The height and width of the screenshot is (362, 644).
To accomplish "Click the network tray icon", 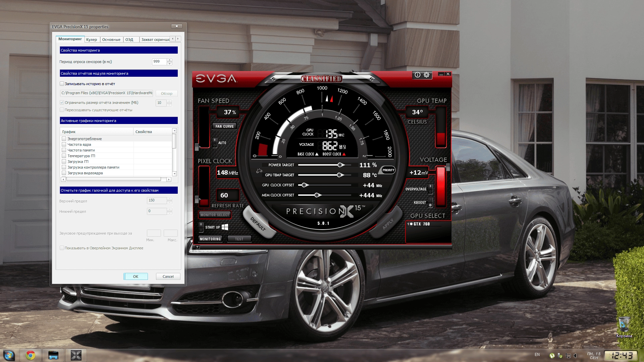I will coord(568,355).
